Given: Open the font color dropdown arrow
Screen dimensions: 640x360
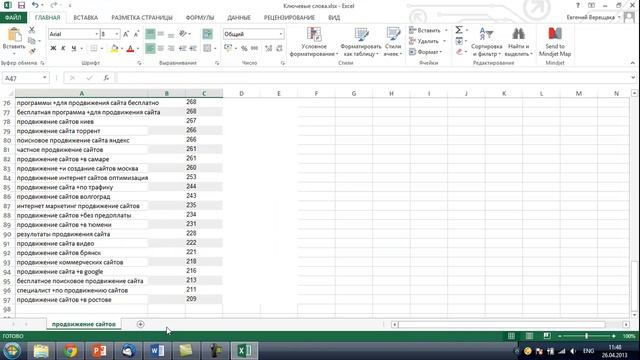Looking at the screenshot, I should [138, 49].
